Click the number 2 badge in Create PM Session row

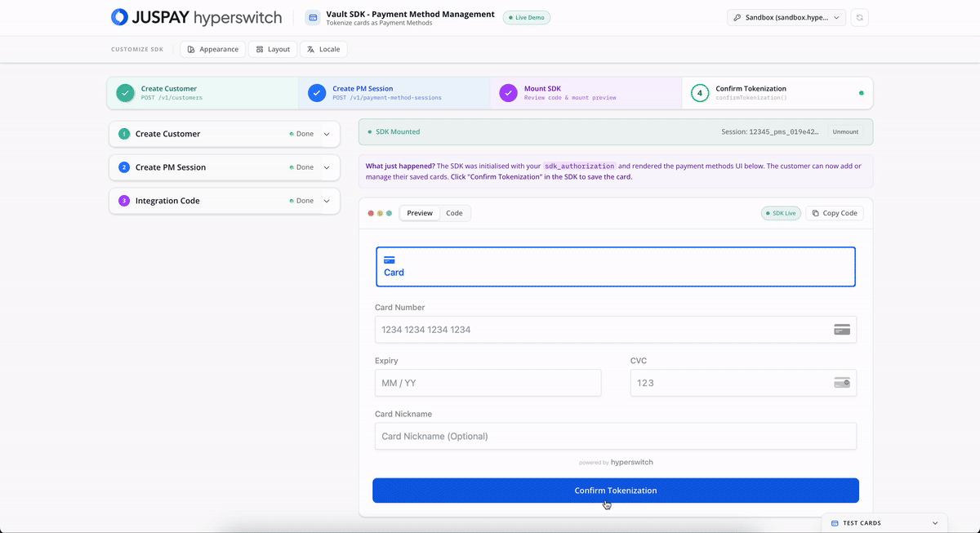(124, 167)
